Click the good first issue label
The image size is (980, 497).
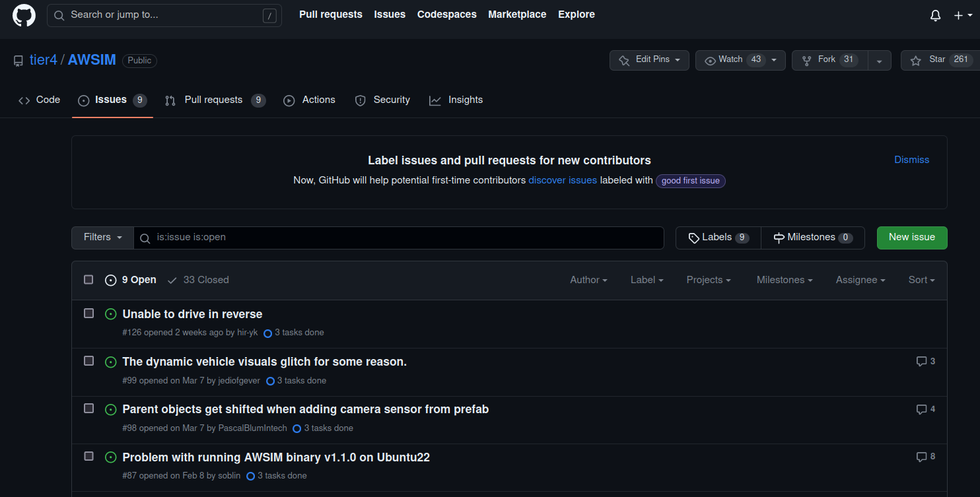click(691, 181)
